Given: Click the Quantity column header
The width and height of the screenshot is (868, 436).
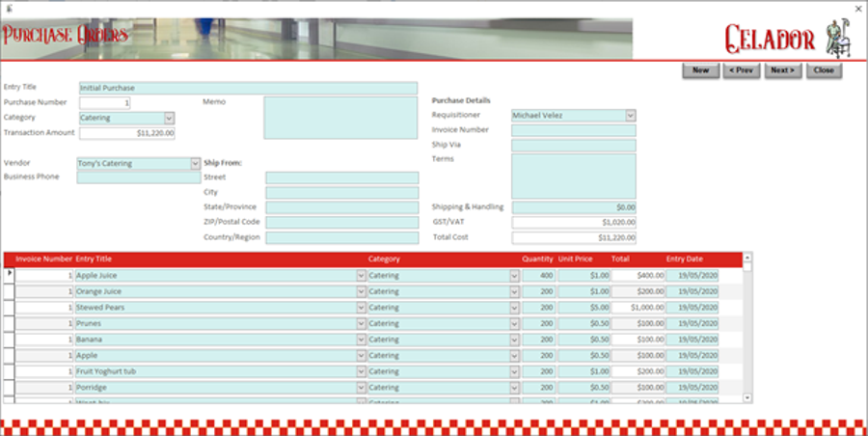Looking at the screenshot, I should click(537, 259).
